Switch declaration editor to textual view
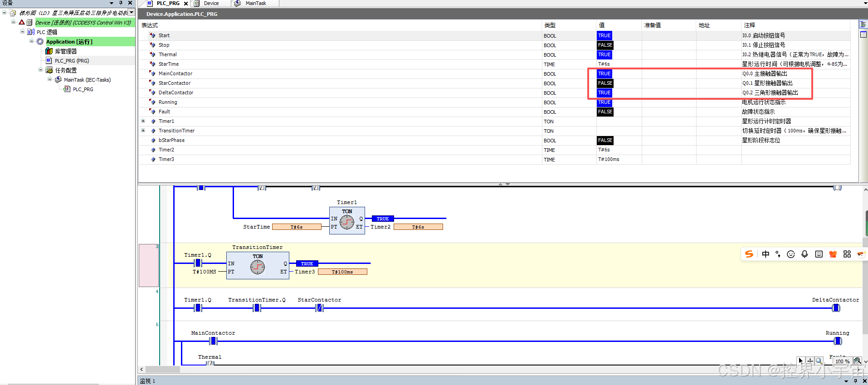This screenshot has width=868, height=385. point(863,25)
